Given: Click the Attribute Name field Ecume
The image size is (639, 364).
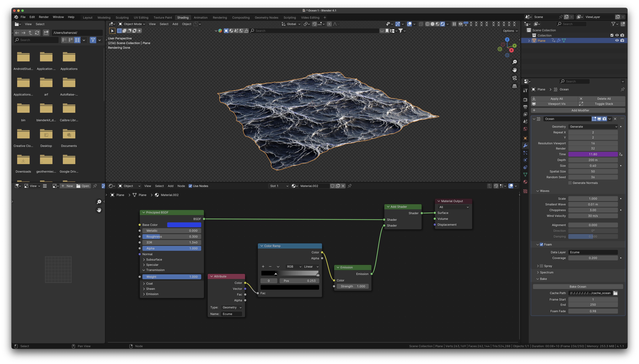Looking at the screenshot, I should tap(231, 314).
